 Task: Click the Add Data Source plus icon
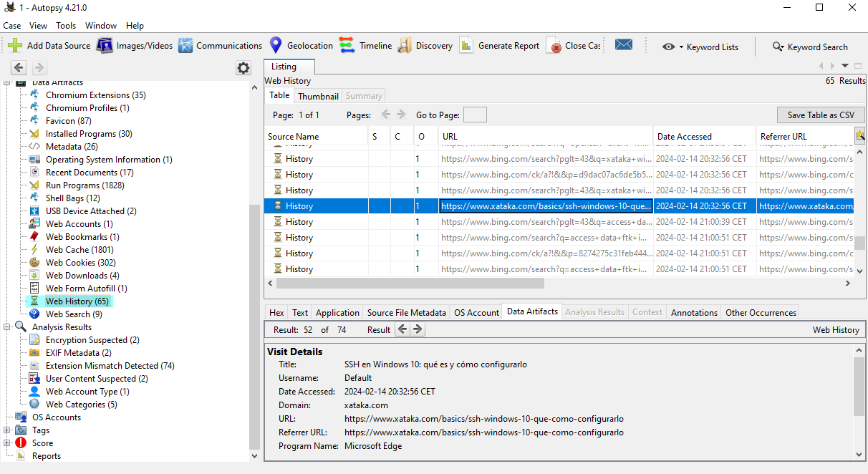point(16,46)
